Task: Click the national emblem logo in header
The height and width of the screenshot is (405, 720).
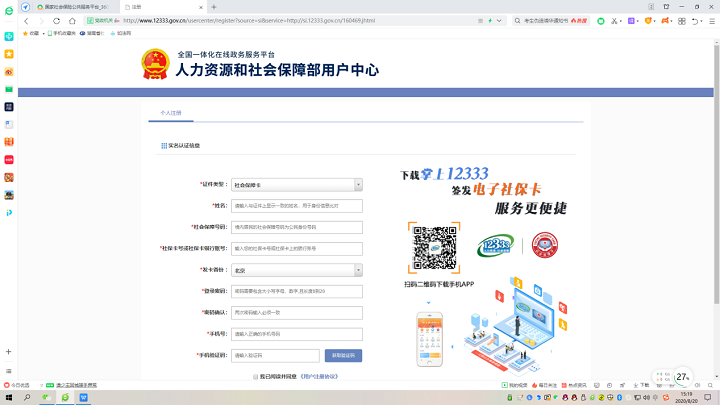Action: click(x=156, y=65)
